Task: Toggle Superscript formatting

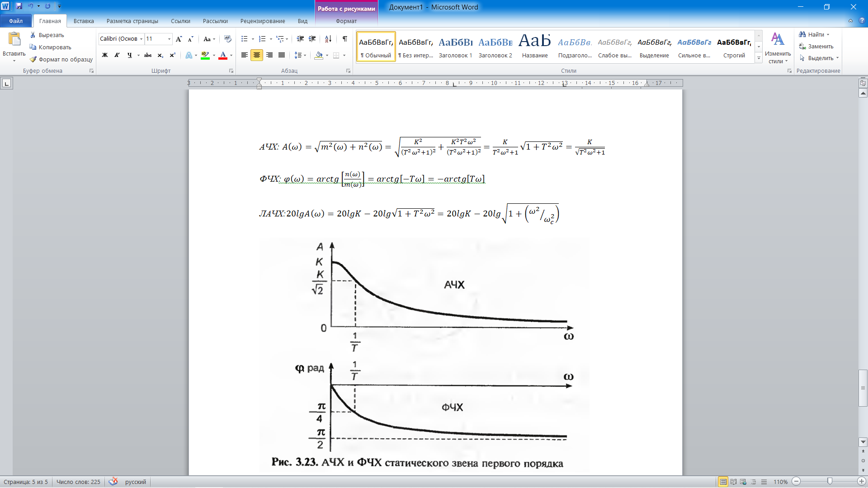Action: click(172, 55)
